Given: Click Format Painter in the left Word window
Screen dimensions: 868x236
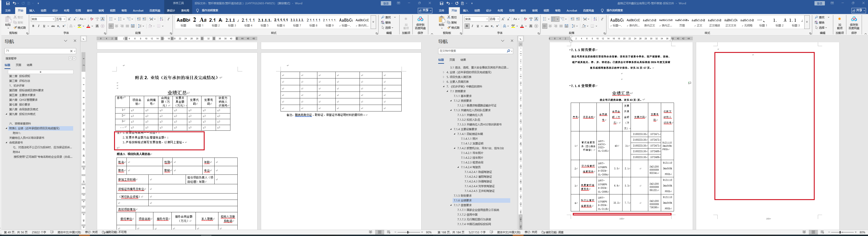Looking at the screenshot, I should 20,28.
